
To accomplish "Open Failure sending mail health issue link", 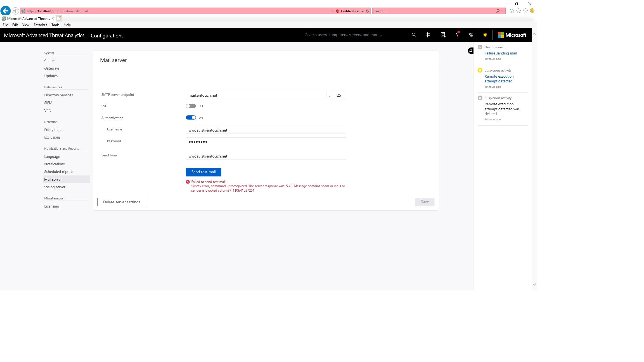I will (x=501, y=53).
